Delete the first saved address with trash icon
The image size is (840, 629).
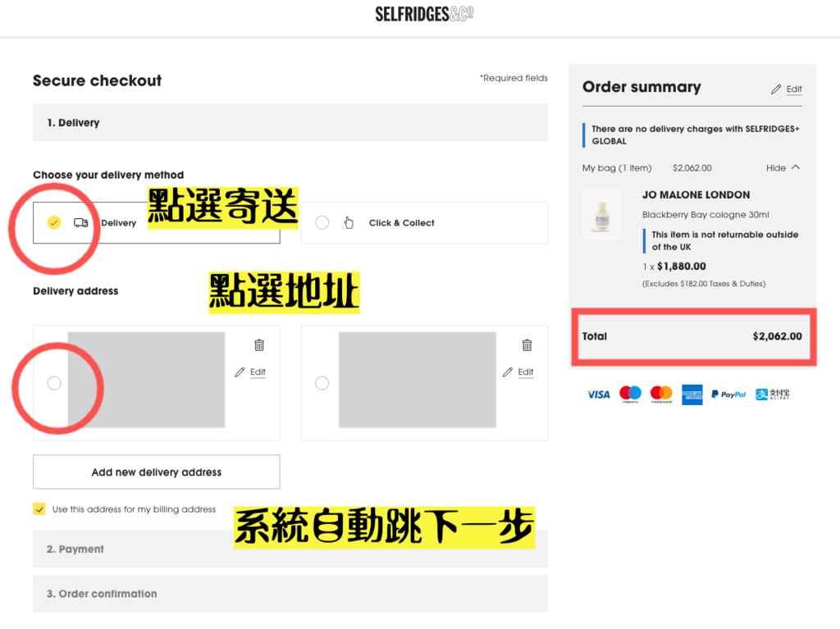click(259, 345)
